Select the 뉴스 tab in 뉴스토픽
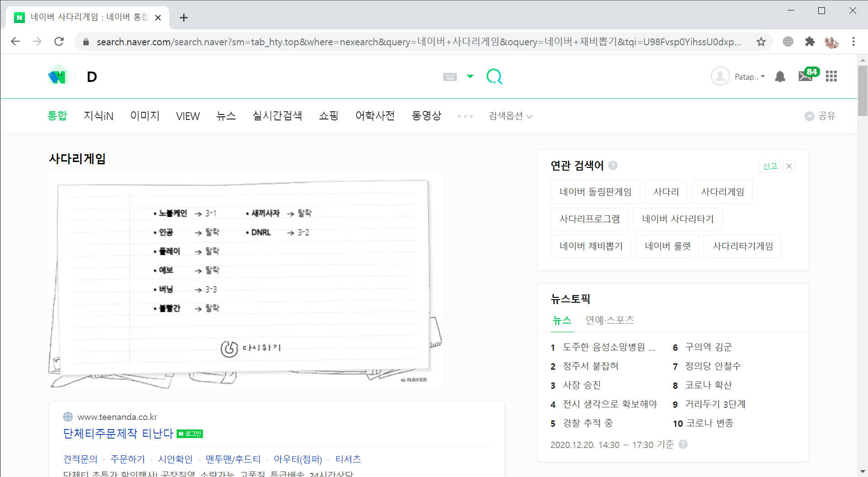 point(562,320)
